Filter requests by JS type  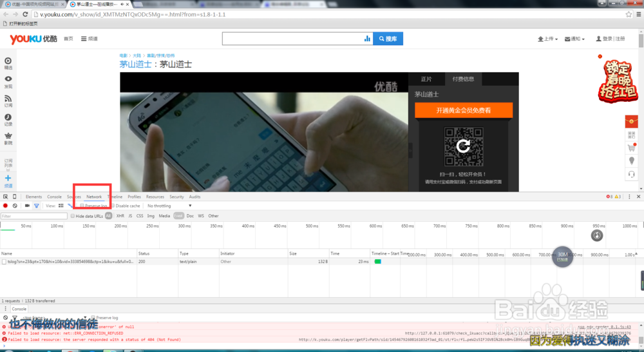tap(130, 216)
